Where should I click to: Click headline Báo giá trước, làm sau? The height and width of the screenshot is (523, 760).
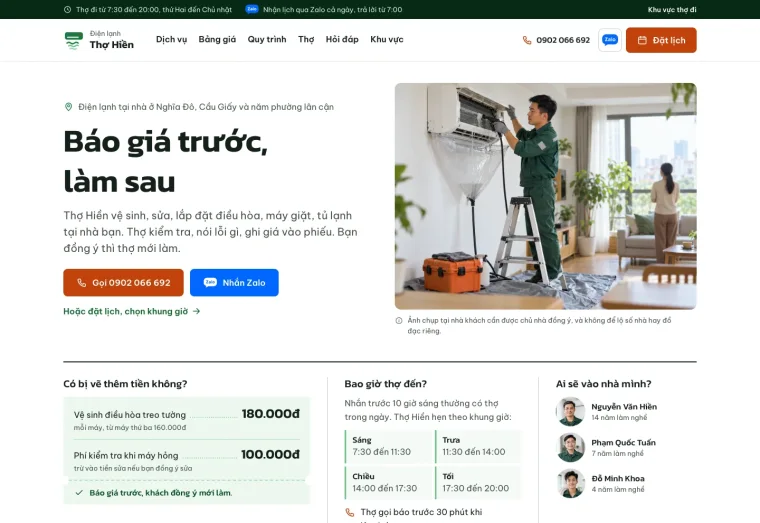point(166,162)
